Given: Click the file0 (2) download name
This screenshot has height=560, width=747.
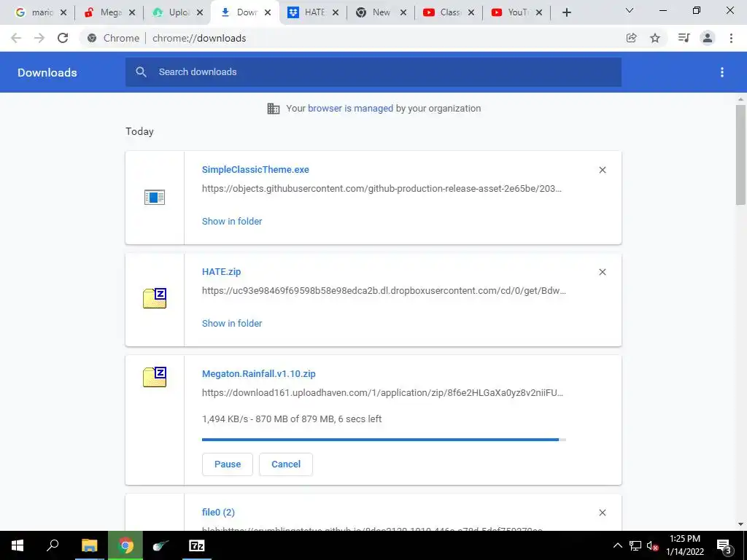Looking at the screenshot, I should pyautogui.click(x=218, y=513).
